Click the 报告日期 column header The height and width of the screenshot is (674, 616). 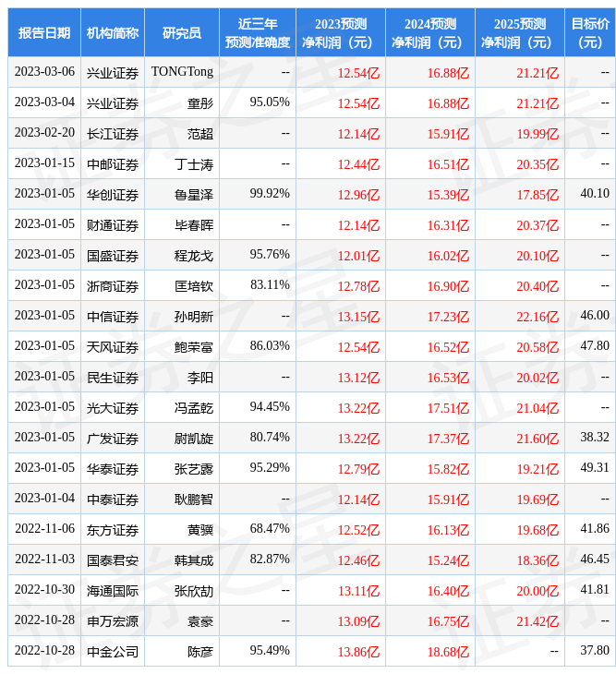coord(43,32)
